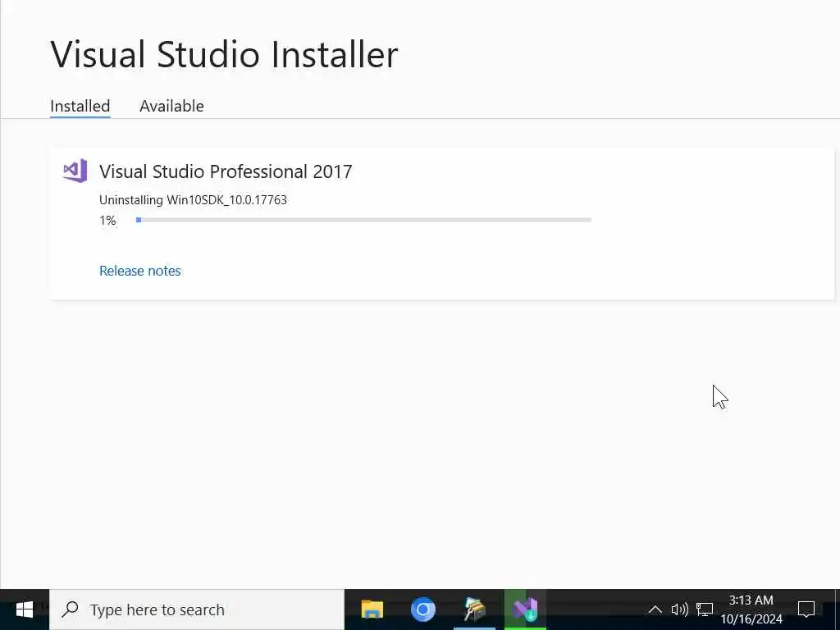The height and width of the screenshot is (630, 840).
Task: Click the uninstall progress bar
Action: [363, 220]
